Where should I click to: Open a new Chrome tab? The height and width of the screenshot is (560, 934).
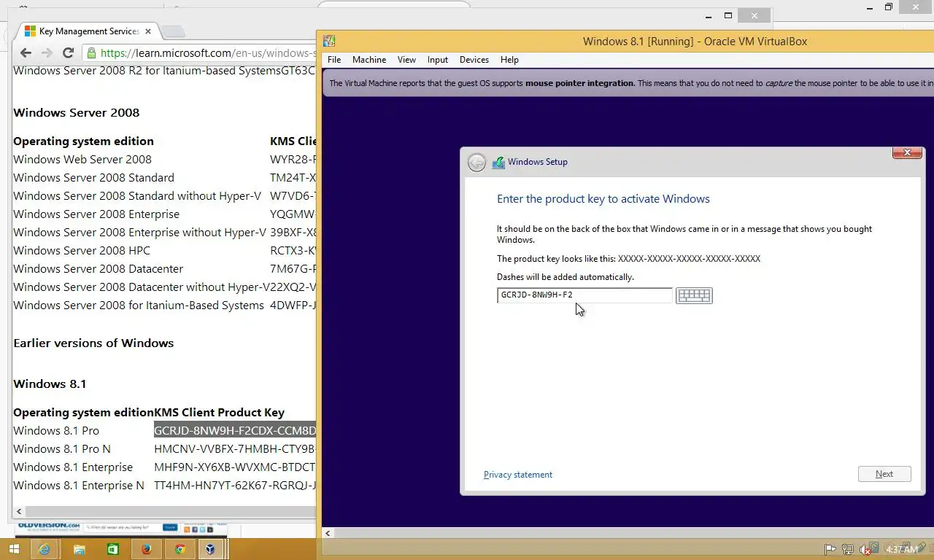click(173, 31)
